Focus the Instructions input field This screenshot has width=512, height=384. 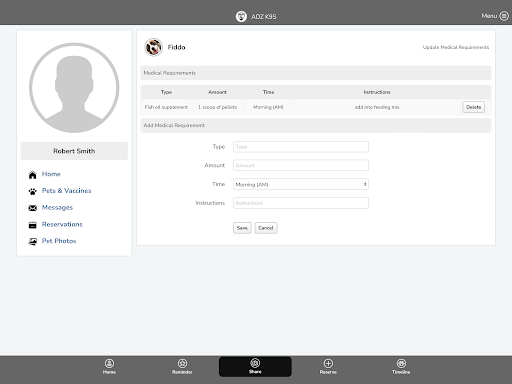(x=301, y=203)
